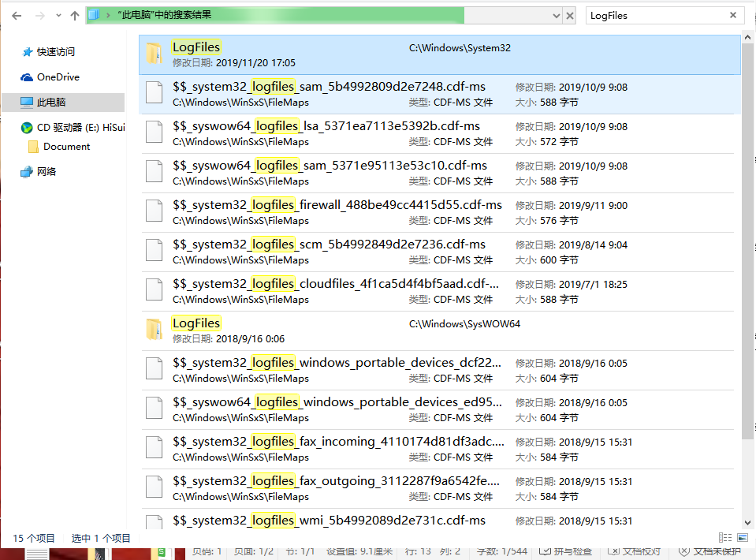Viewport: 756px width, 560px height.
Task: Select 网络 (Network) in the sidebar
Action: (x=47, y=172)
